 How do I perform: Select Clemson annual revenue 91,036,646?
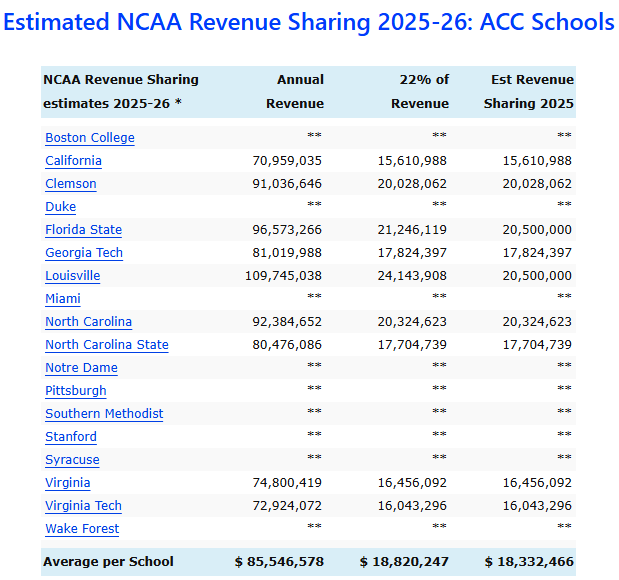287,184
